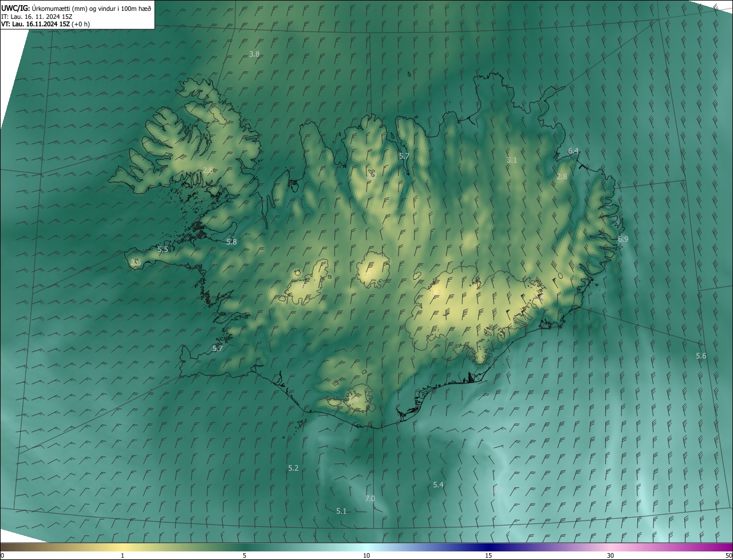Pick the pale yellow segment of the colour bar
Viewport: 733px width, 560px height.
click(123, 547)
